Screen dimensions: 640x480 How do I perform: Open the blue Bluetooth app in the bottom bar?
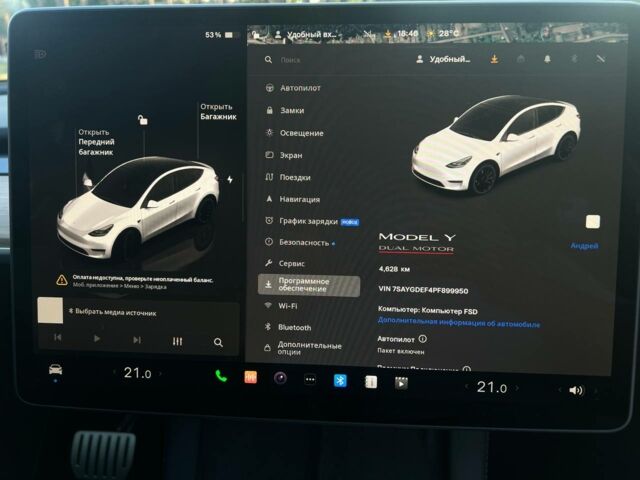340,381
